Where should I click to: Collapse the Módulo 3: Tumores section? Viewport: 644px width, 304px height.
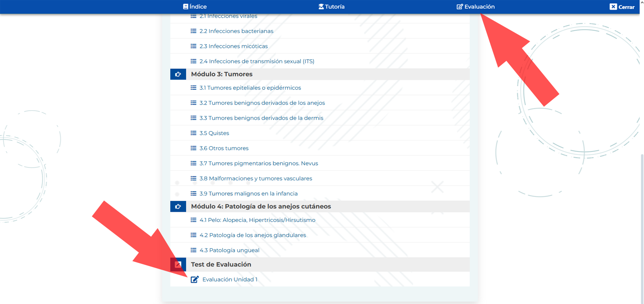point(222,74)
